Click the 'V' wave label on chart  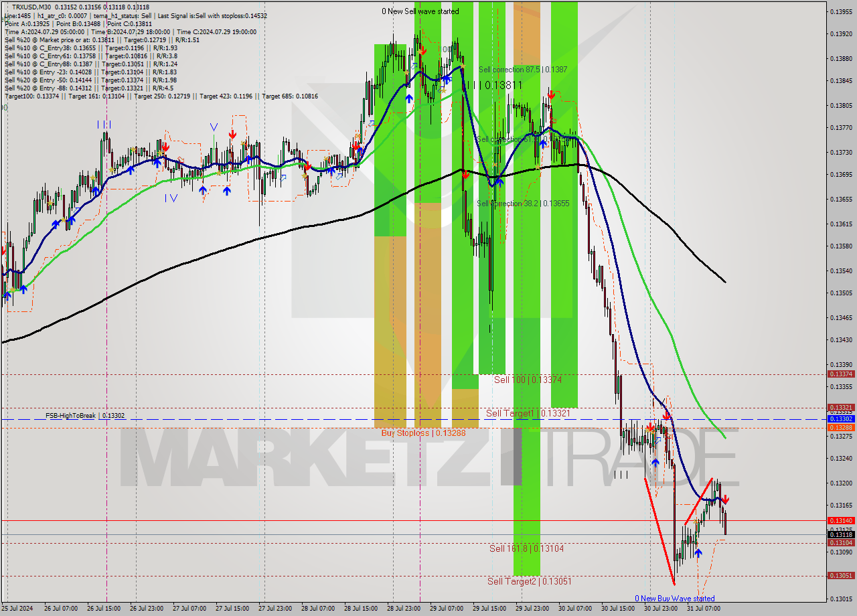pos(214,126)
